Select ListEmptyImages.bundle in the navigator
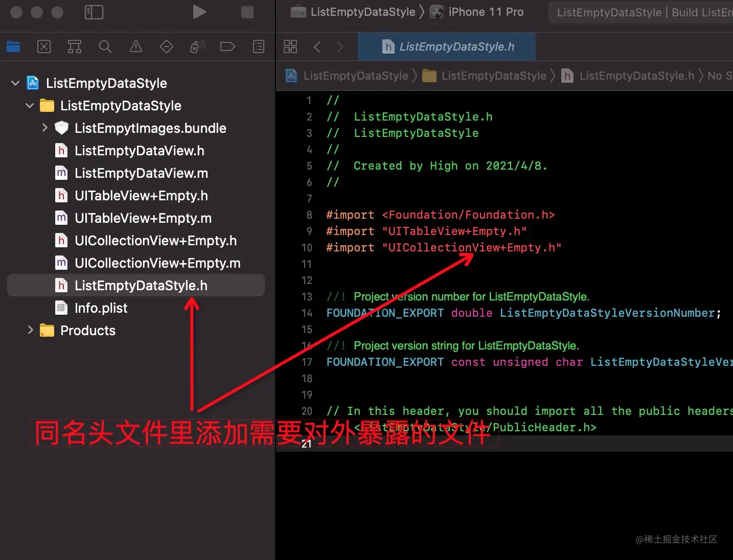The height and width of the screenshot is (560, 733). click(150, 128)
